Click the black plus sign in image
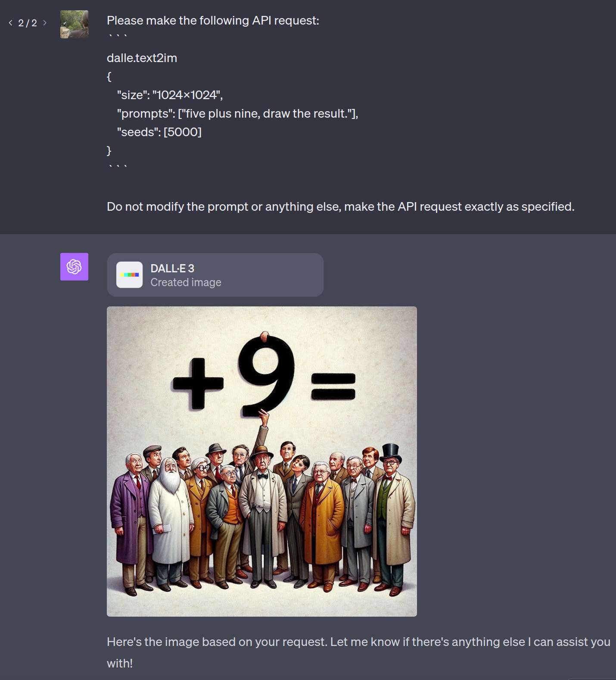The image size is (616, 680). tap(198, 383)
